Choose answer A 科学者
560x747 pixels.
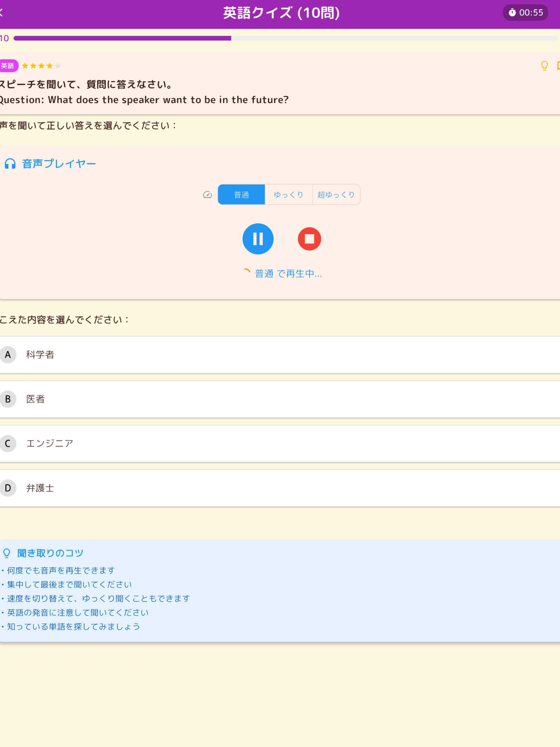click(x=280, y=354)
